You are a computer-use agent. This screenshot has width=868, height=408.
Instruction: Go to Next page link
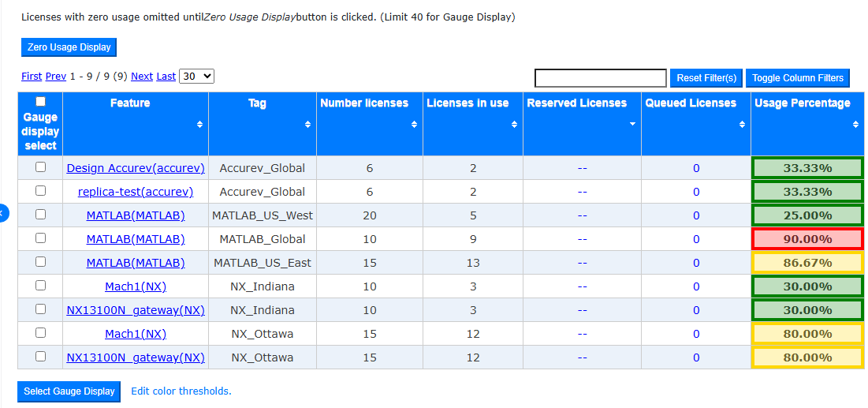(142, 77)
